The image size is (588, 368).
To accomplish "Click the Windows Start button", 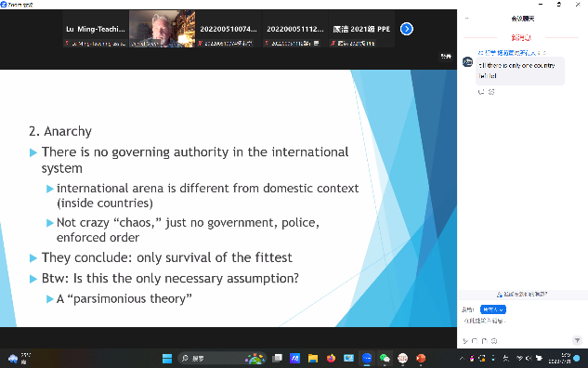I will [x=167, y=359].
